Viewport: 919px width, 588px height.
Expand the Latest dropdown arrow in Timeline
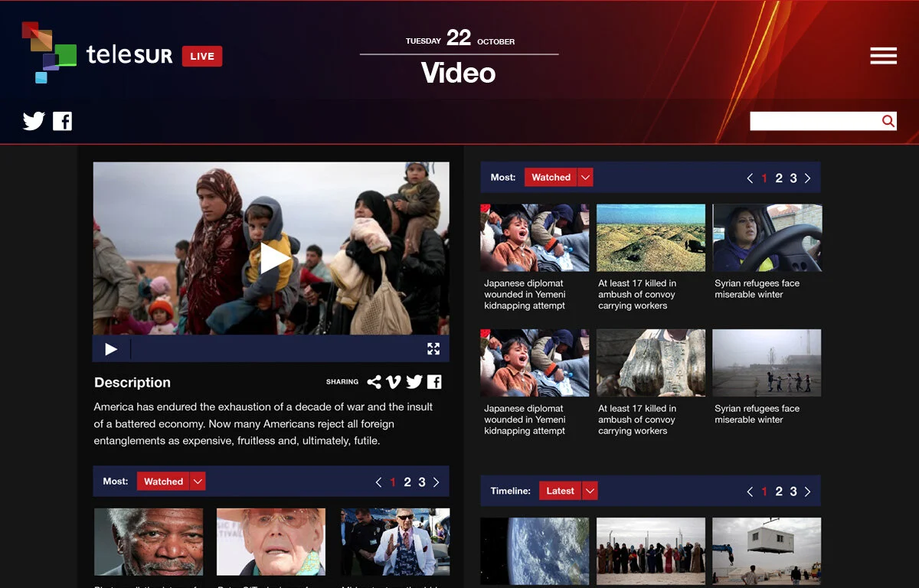[x=590, y=491]
